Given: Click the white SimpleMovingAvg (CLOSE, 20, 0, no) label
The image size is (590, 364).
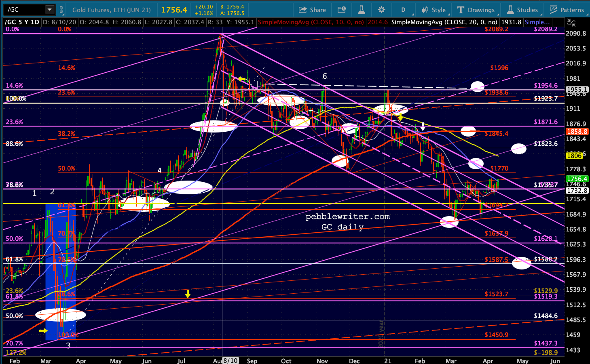Looking at the screenshot, I should 444,22.
